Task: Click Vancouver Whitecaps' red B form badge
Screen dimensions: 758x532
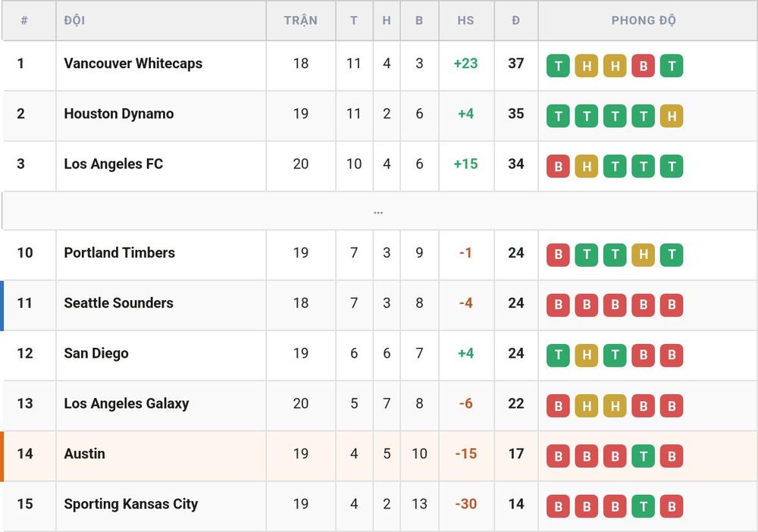Action: (643, 66)
